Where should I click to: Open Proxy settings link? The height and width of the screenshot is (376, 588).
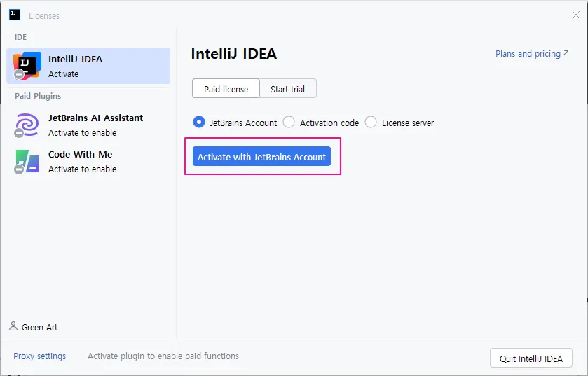point(40,356)
